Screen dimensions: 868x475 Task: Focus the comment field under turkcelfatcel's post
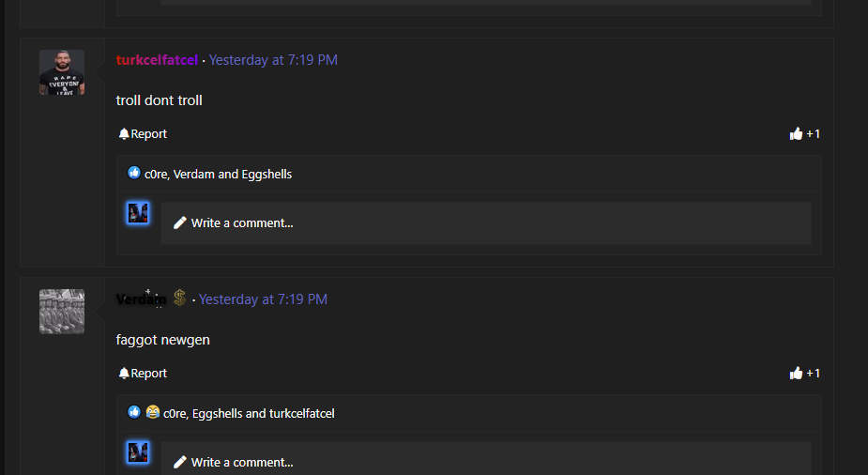tap(486, 223)
